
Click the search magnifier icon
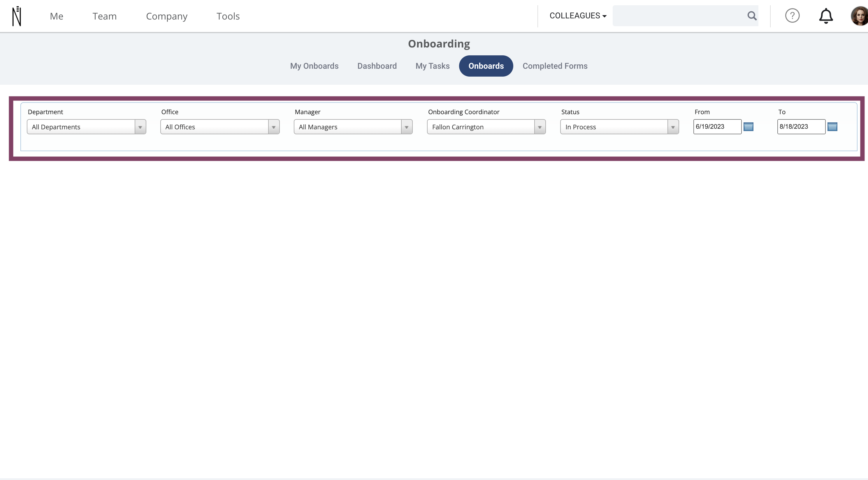pos(752,15)
